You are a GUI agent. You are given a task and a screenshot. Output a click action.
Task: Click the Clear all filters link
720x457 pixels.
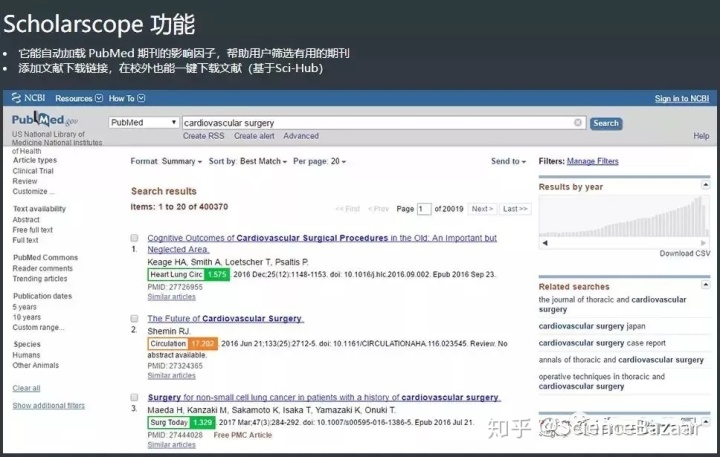click(x=26, y=388)
